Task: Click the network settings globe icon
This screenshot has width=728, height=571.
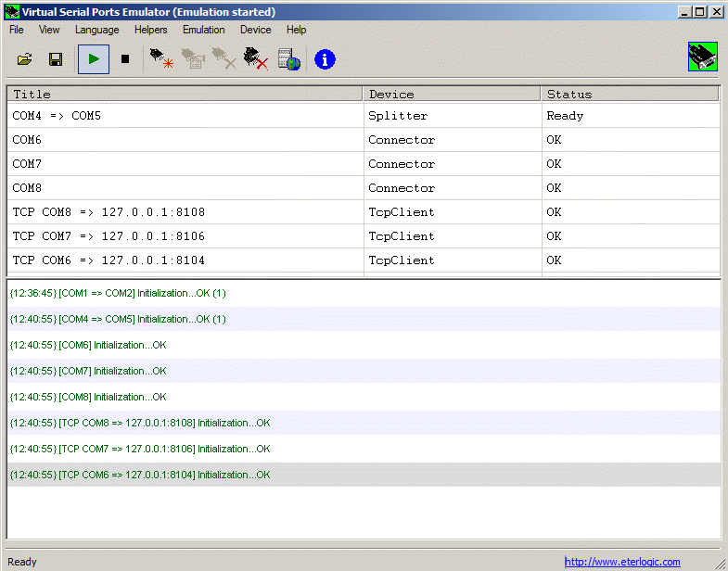Action: point(289,60)
